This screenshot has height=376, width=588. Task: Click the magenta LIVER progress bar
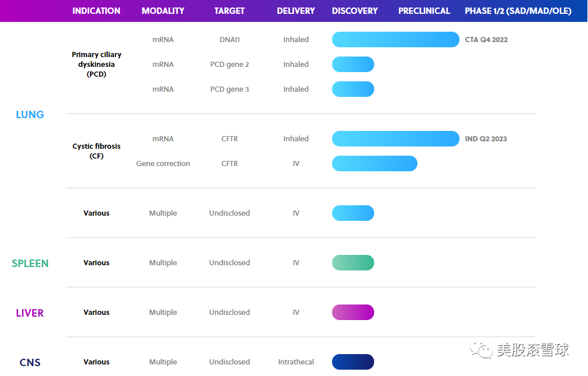(x=353, y=313)
